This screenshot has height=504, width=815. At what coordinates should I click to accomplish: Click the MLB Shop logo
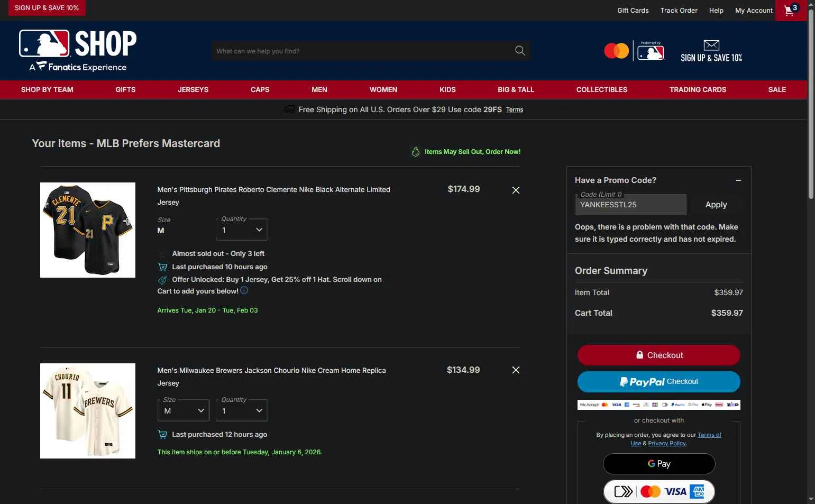(x=78, y=51)
